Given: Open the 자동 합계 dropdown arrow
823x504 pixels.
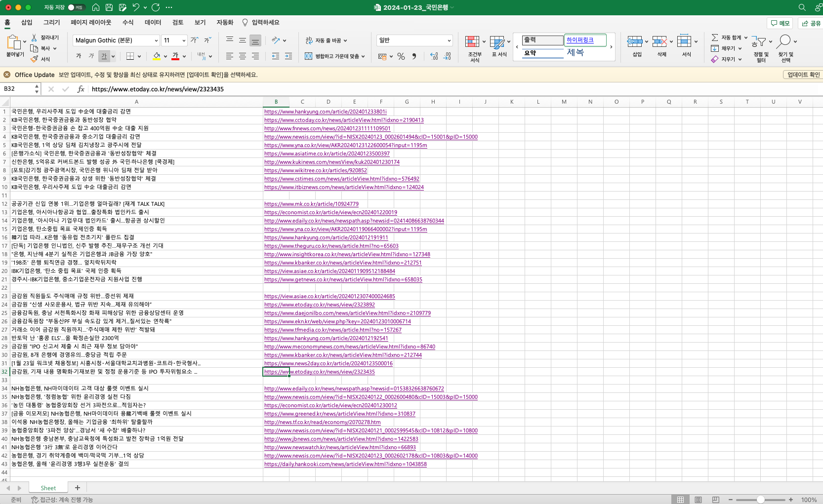Looking at the screenshot, I should click(746, 38).
